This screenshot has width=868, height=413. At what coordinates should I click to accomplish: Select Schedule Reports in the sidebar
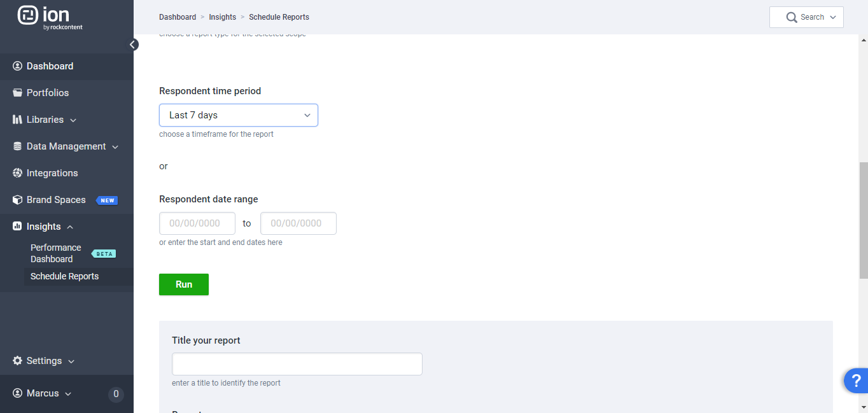(64, 276)
